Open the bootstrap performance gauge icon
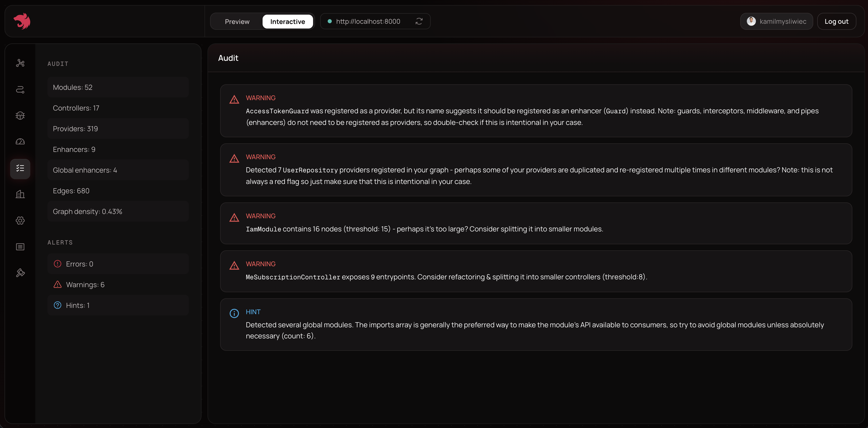 (x=20, y=141)
